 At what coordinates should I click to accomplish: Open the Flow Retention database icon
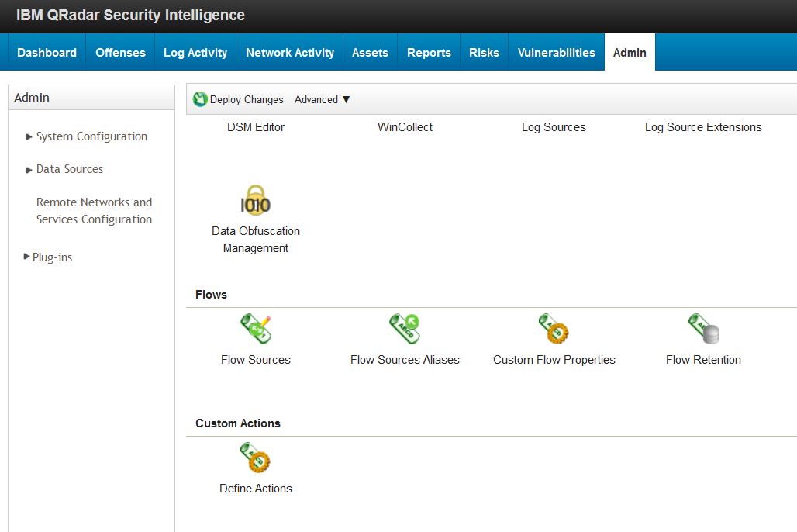click(x=703, y=329)
